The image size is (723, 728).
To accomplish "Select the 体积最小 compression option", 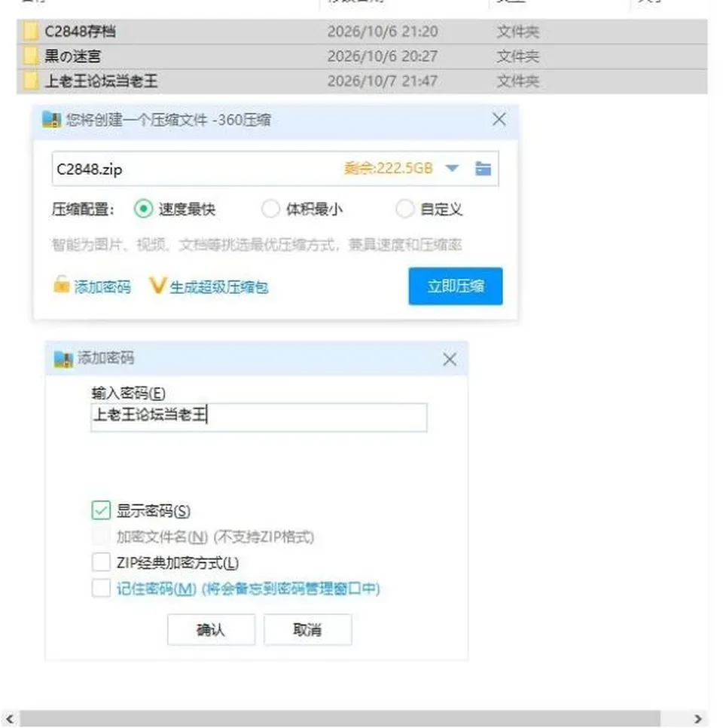I will 270,209.
